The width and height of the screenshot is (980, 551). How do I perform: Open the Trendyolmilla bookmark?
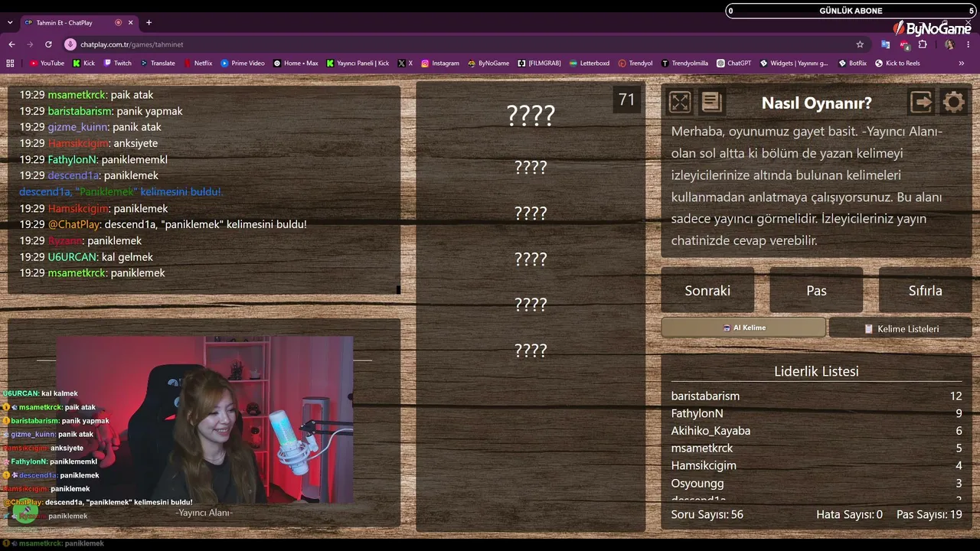[x=684, y=64]
